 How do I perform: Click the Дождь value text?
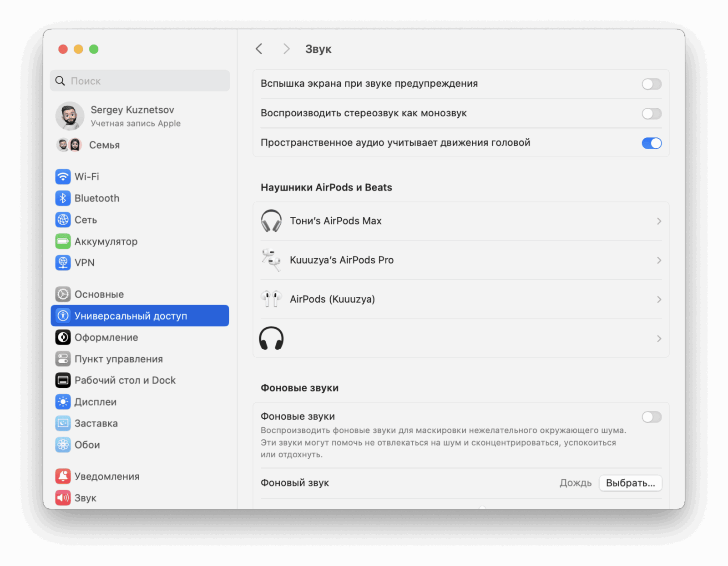tap(576, 483)
